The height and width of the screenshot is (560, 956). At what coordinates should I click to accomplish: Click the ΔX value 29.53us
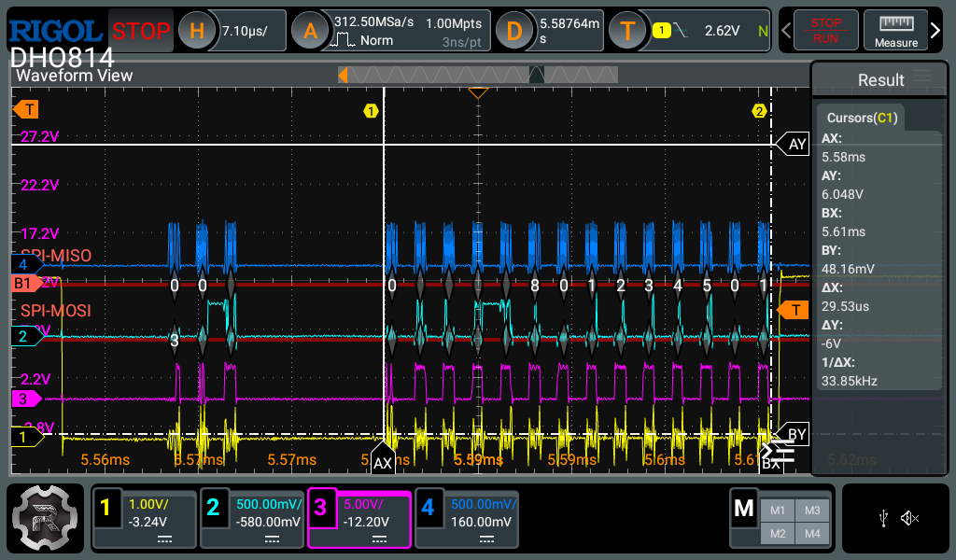click(845, 306)
